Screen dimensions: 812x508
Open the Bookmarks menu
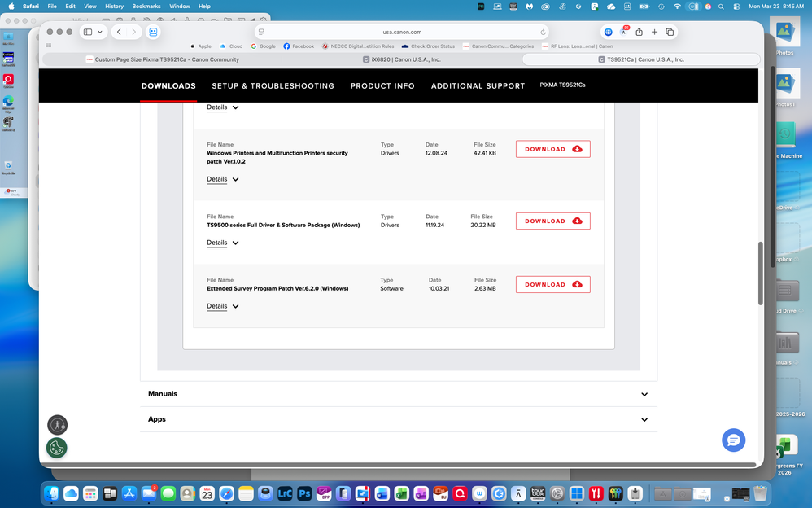click(146, 7)
